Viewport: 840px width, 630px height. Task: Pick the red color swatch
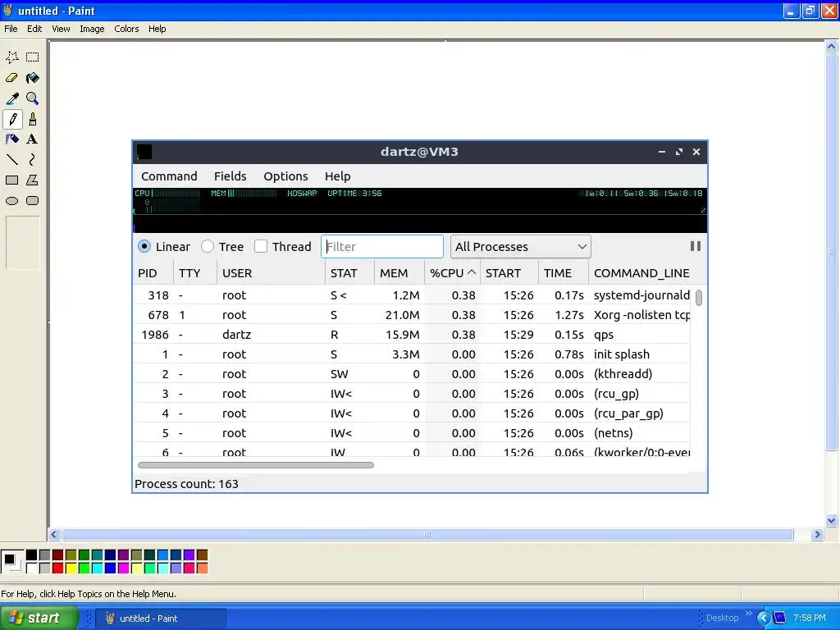point(58,568)
